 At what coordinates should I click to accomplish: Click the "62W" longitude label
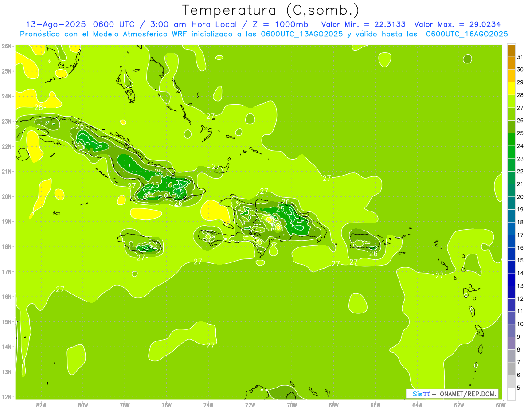click(x=459, y=405)
